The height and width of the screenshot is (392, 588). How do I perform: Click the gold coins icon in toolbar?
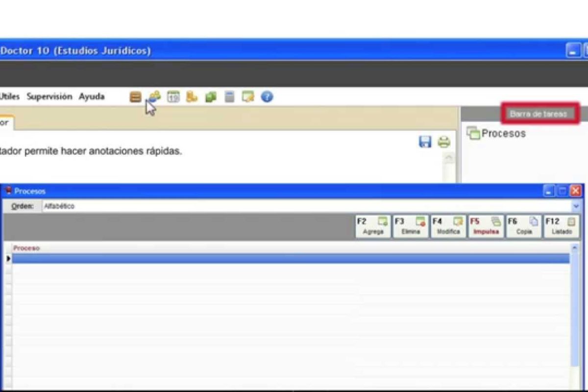(x=192, y=97)
